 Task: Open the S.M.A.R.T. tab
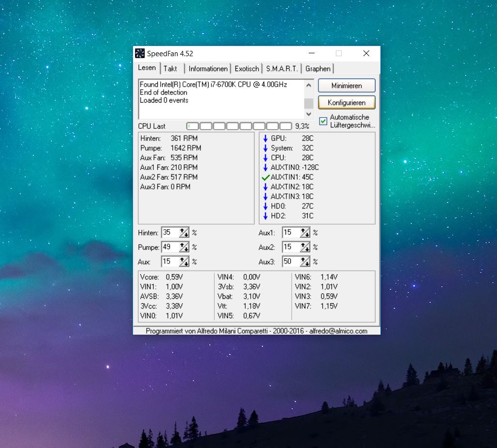tap(282, 69)
